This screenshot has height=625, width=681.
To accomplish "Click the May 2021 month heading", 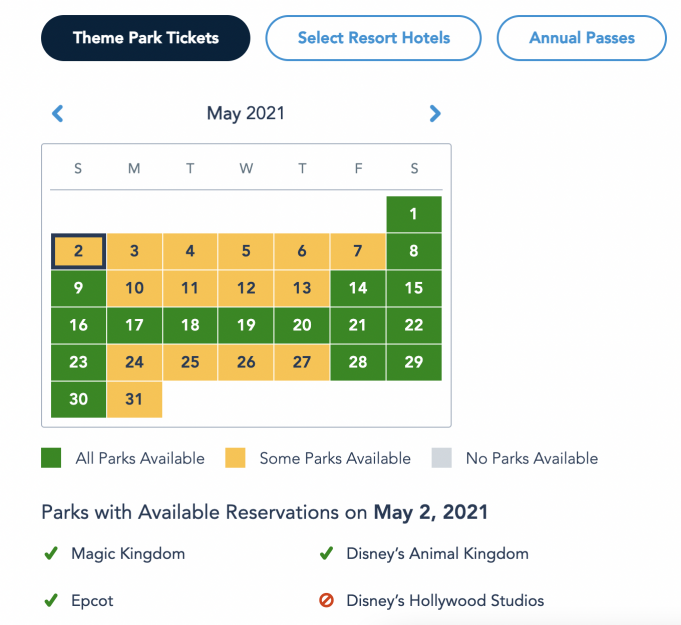I will [x=245, y=113].
